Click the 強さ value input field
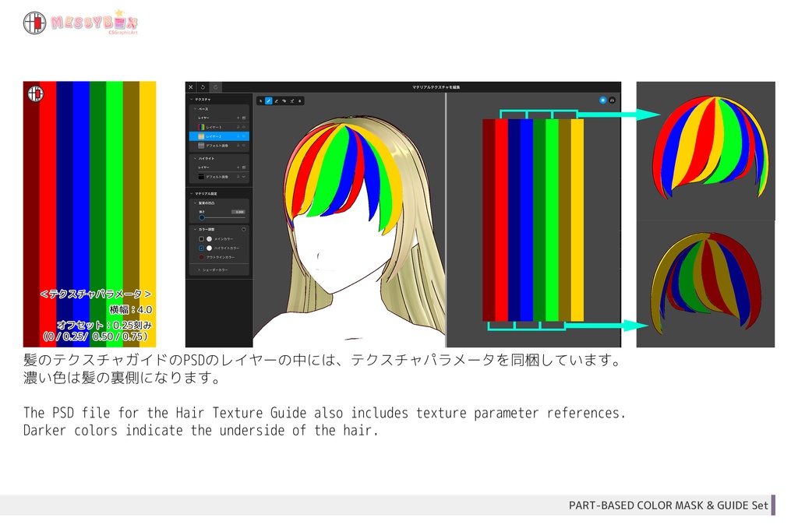Viewport: 798px width, 532px height. click(238, 212)
